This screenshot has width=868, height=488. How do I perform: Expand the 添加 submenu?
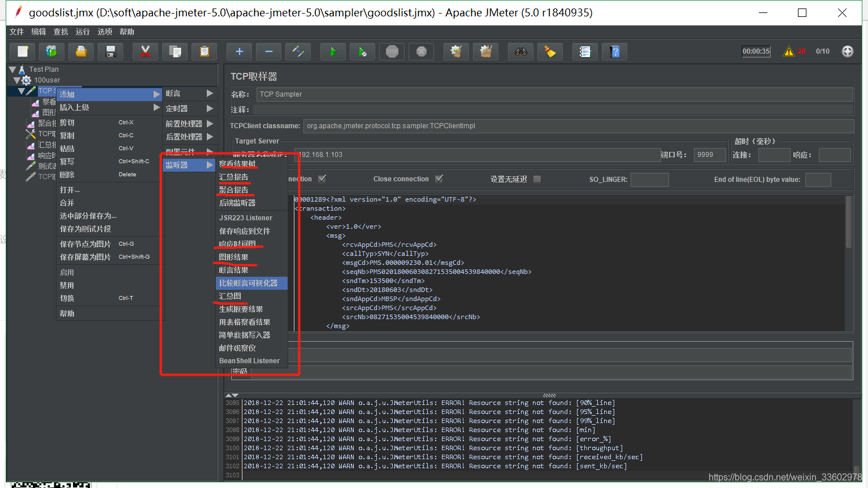click(x=109, y=94)
